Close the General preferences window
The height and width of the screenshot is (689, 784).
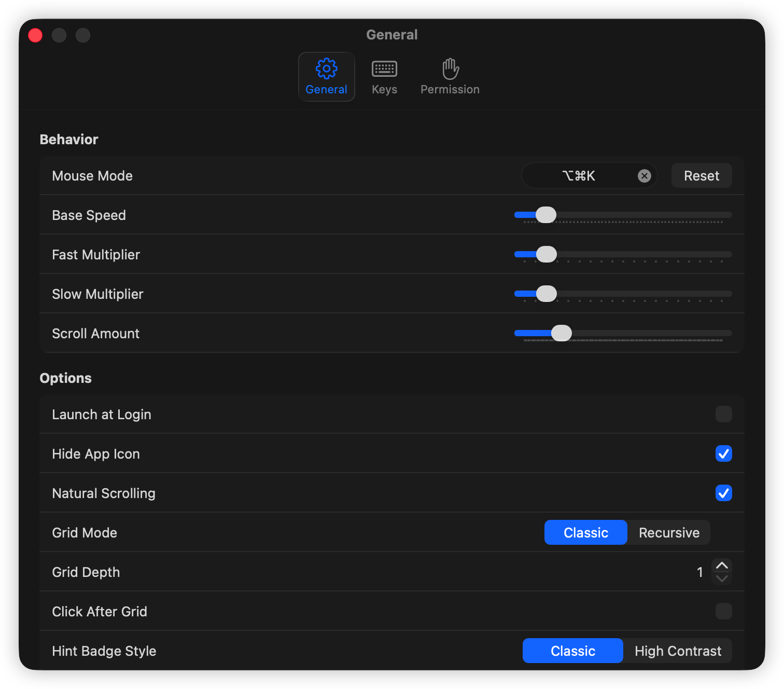click(x=35, y=35)
